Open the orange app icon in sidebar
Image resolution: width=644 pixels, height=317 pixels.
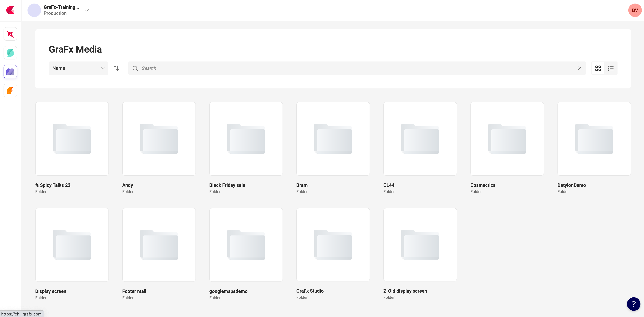(x=10, y=90)
